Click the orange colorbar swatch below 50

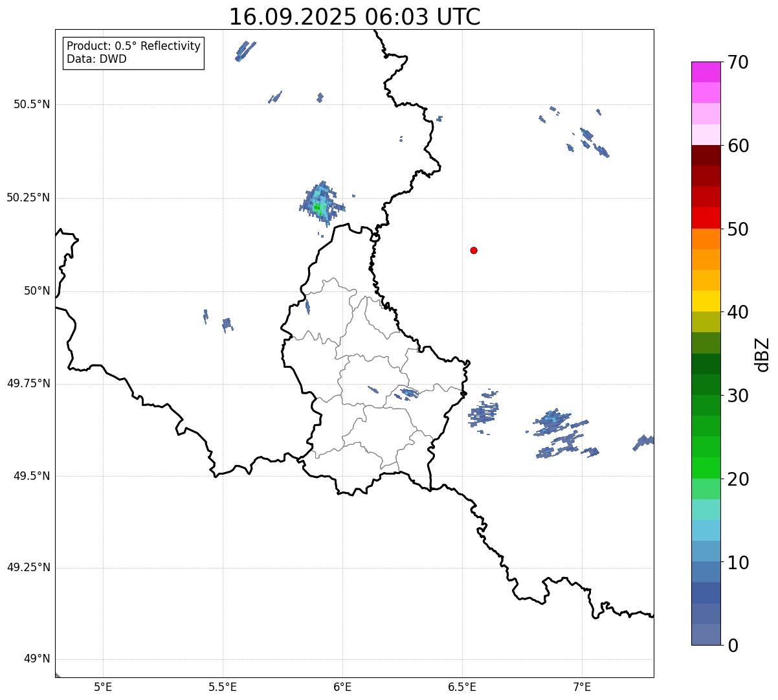(706, 239)
